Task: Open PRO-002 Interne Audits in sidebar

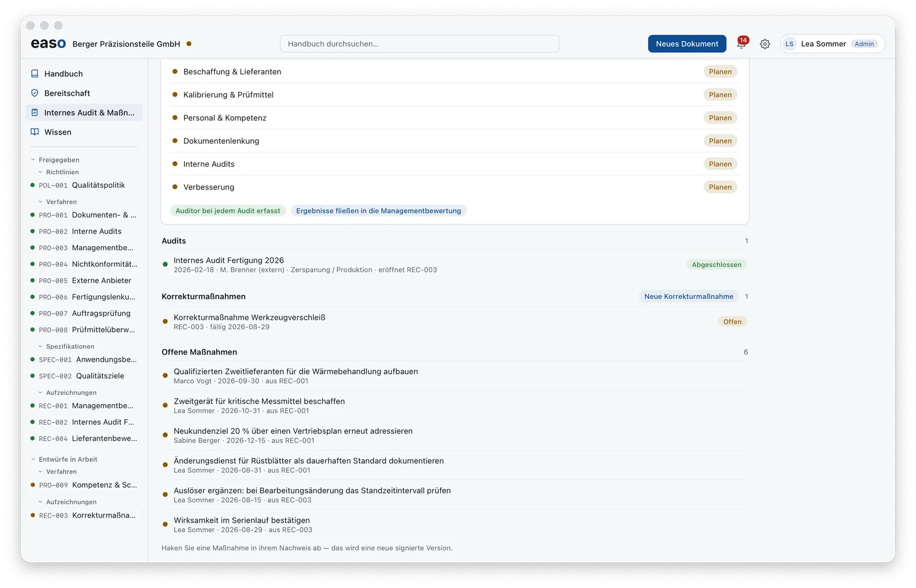Action: click(84, 231)
